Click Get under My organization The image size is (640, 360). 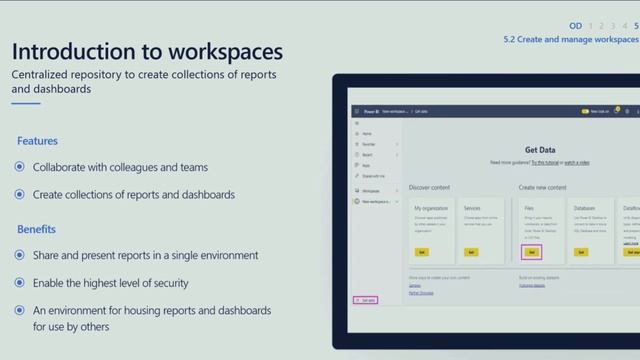coord(422,252)
